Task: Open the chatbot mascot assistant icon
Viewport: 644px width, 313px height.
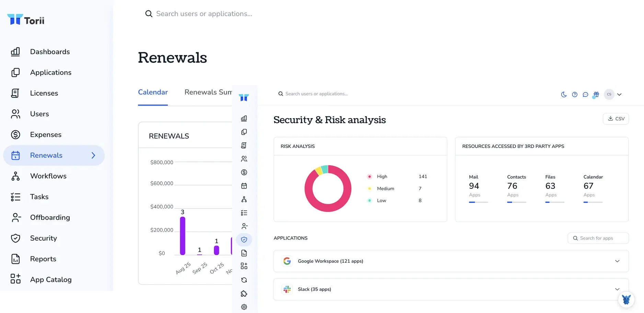Action: [x=626, y=300]
